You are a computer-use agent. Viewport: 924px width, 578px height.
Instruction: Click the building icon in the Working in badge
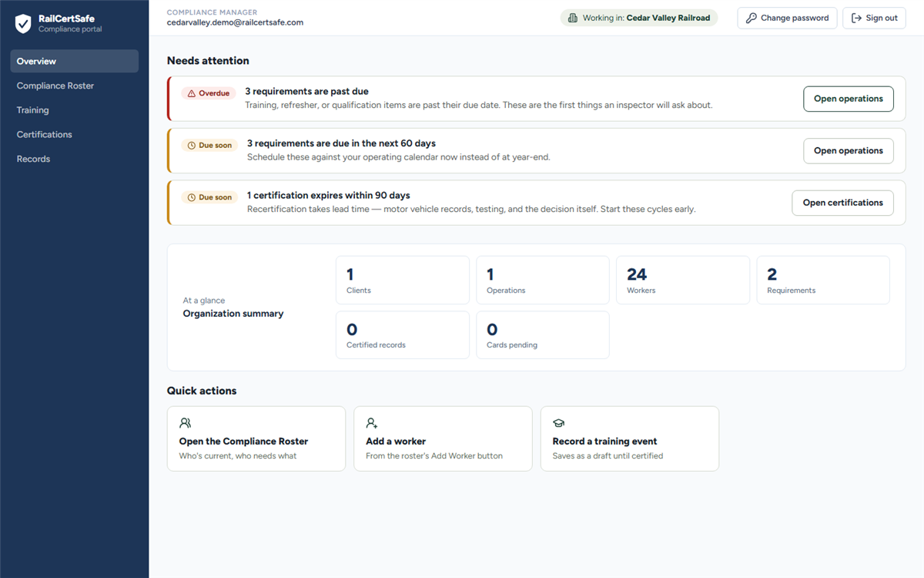pos(573,18)
